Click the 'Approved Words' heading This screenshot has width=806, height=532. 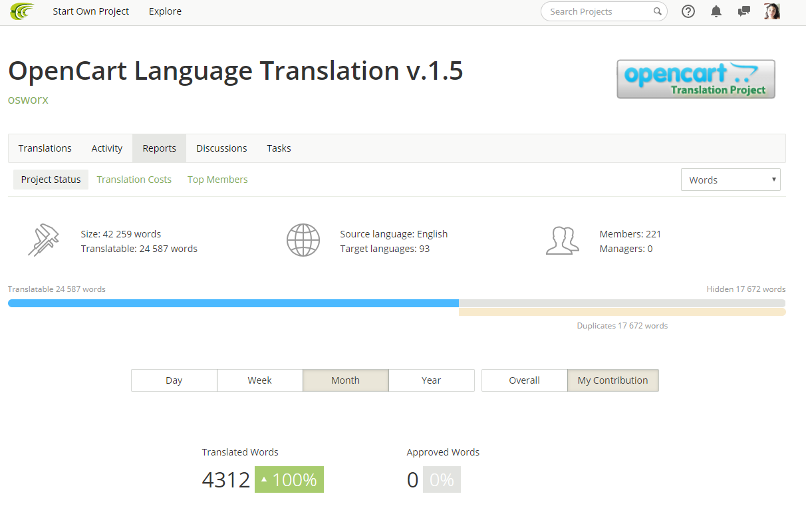(443, 452)
